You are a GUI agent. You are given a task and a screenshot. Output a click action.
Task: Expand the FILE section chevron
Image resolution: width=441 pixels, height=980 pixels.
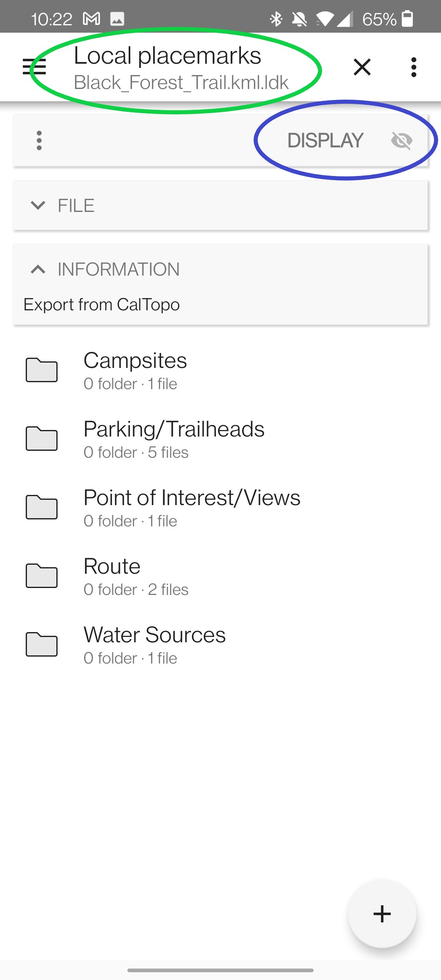point(38,205)
